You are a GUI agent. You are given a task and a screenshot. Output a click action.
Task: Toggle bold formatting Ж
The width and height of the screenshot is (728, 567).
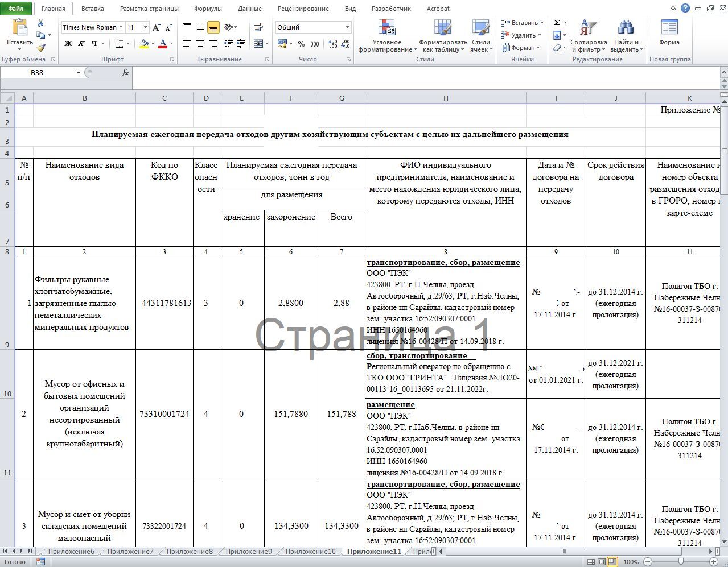(x=68, y=44)
